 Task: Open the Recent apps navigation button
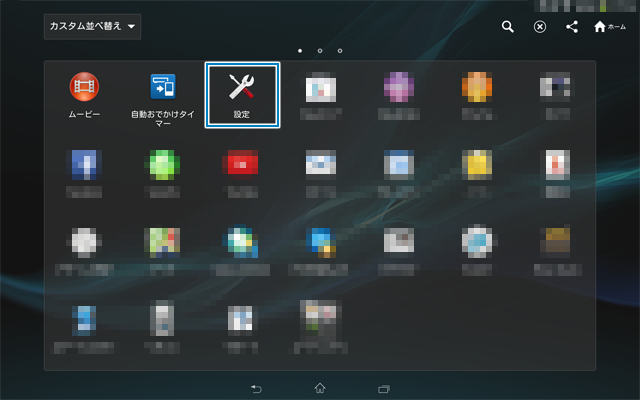coord(383,388)
